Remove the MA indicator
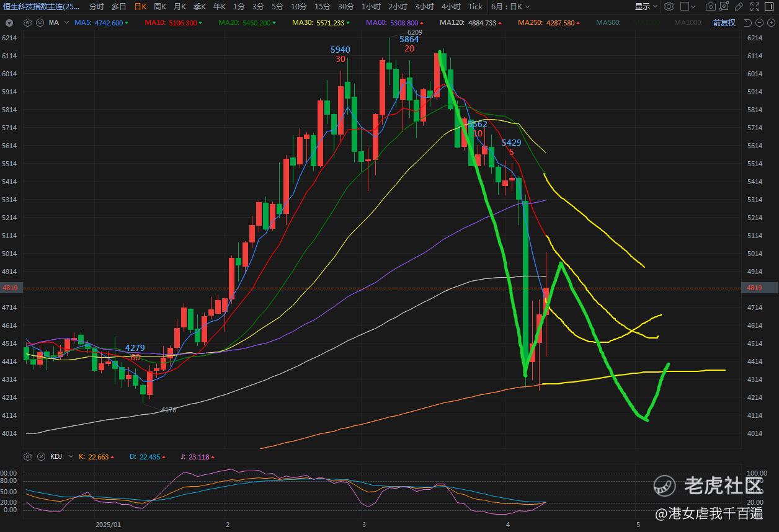This screenshot has height=532, width=779. (x=40, y=22)
